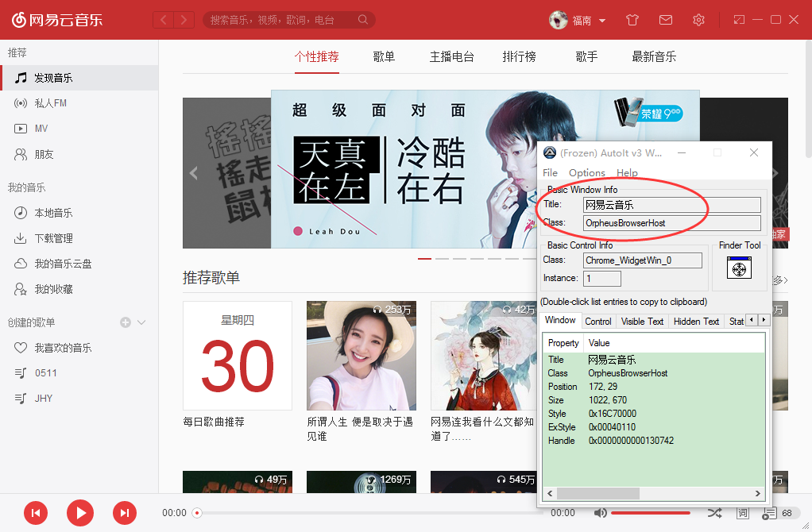Screen dimensions: 812x532
Task: Select the Hidden Text tab in AutoIt
Action: point(696,322)
